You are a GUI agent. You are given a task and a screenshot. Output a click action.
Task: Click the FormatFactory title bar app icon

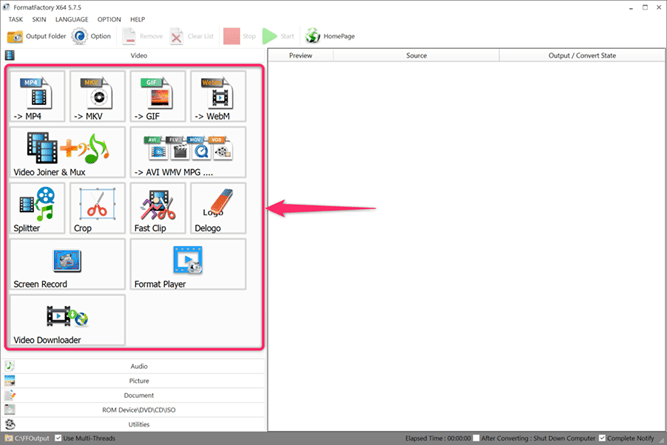coord(6,7)
